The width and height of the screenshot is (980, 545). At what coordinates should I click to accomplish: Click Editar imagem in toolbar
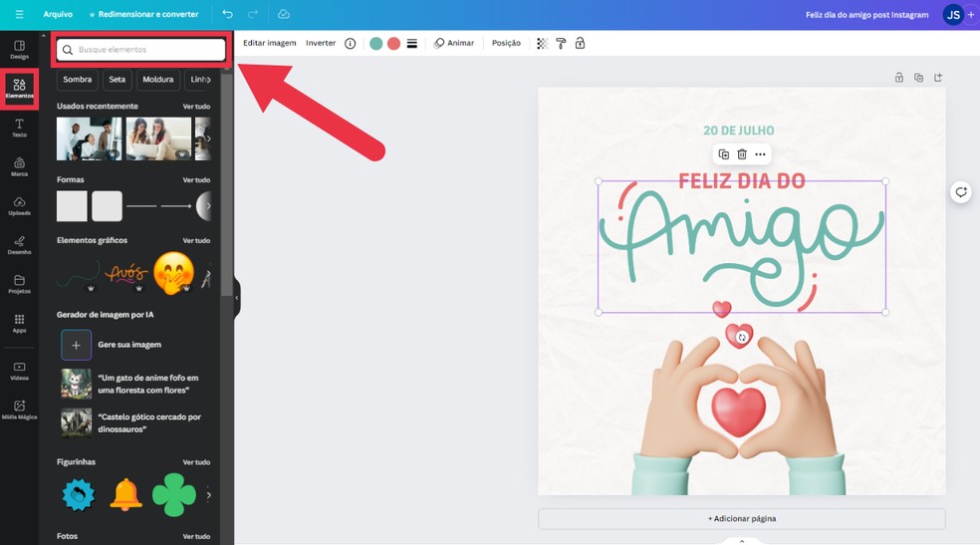pos(269,43)
